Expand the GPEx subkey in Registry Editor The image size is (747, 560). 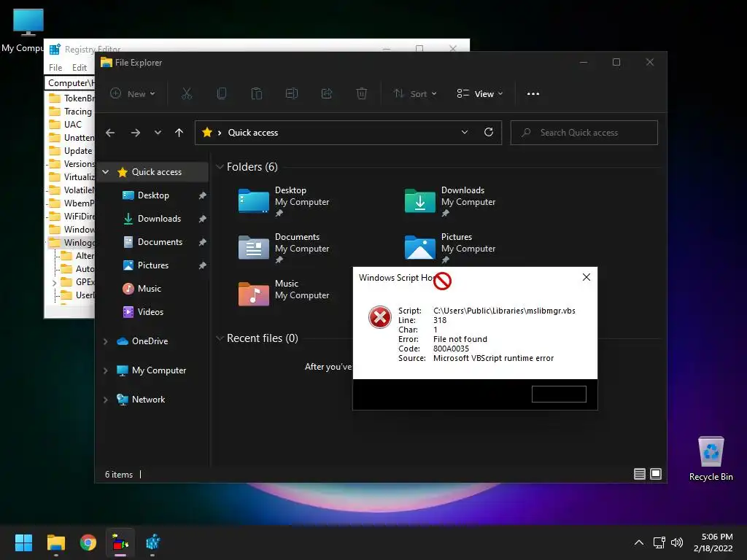click(54, 282)
